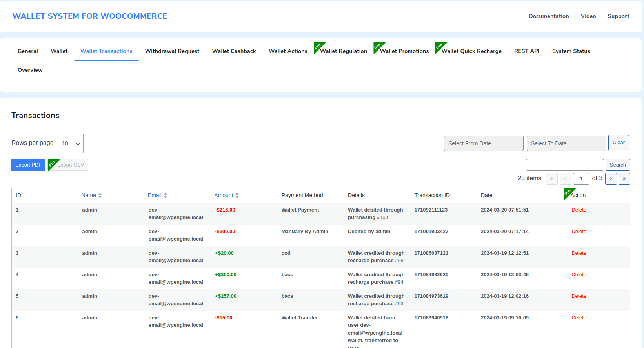This screenshot has height=348, width=644.
Task: Sort transactions by Email header
Action: coord(155,195)
